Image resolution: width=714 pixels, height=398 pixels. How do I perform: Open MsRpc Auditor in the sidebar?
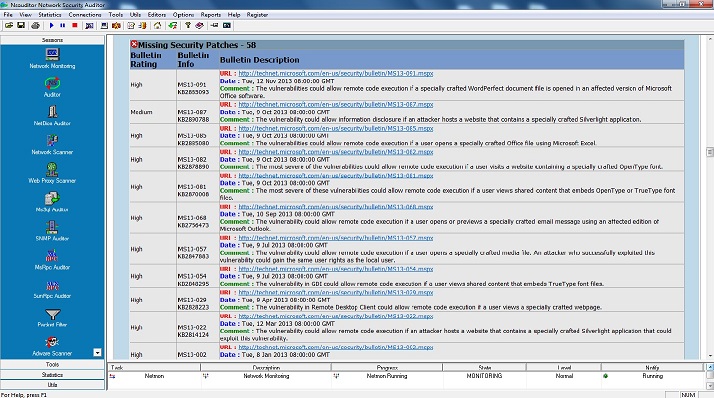click(52, 260)
